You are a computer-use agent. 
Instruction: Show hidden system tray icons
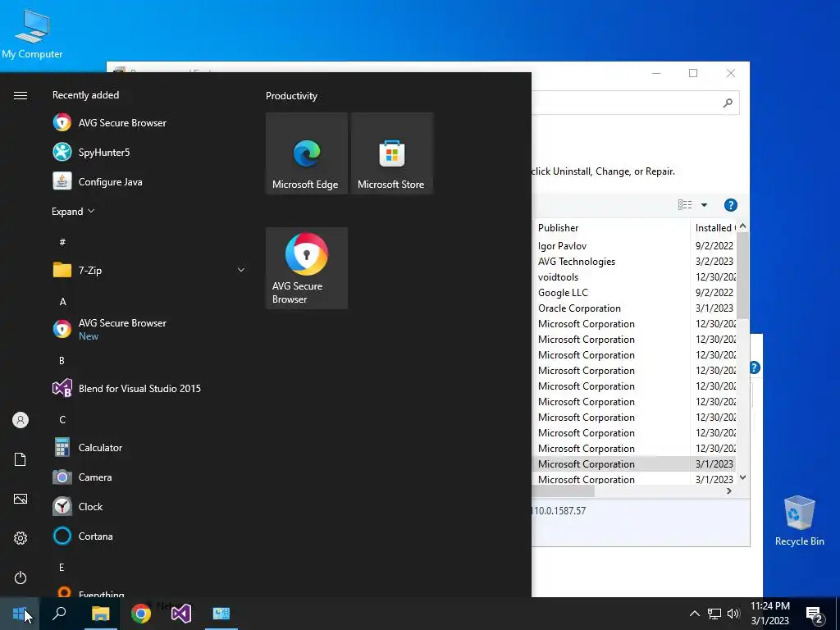point(694,614)
